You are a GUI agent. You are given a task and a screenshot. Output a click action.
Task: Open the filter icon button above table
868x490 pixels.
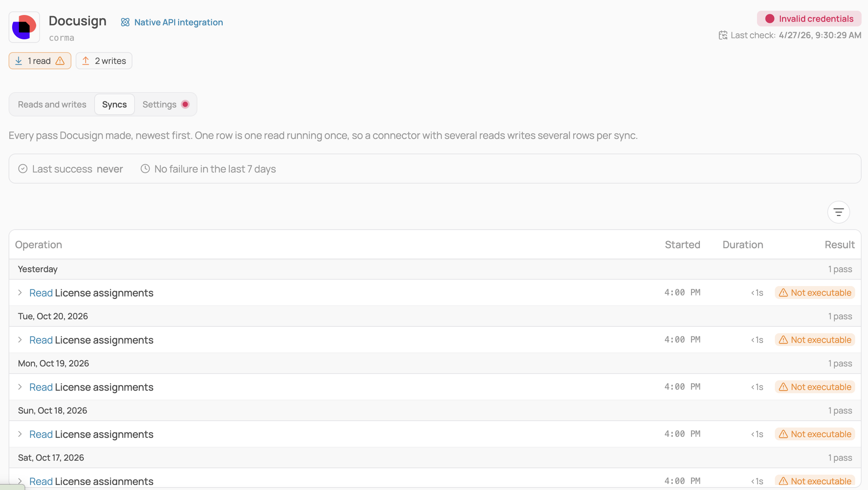coord(838,212)
